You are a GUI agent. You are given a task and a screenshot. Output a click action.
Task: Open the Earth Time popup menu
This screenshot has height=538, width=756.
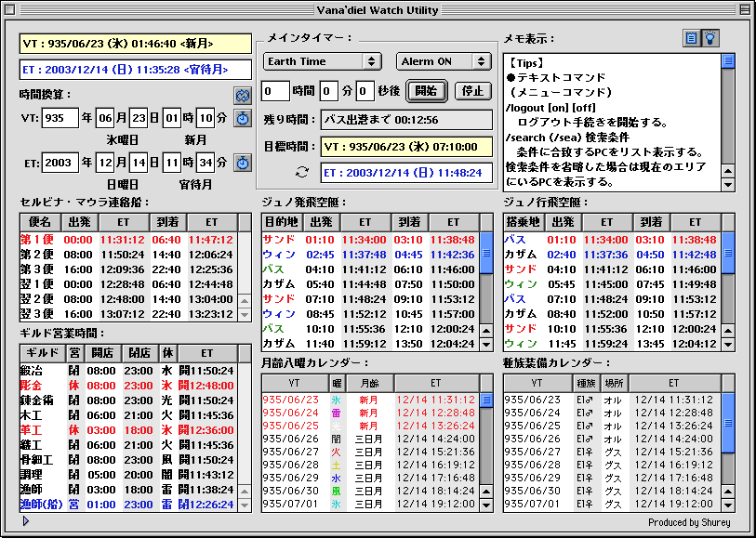pyautogui.click(x=322, y=61)
